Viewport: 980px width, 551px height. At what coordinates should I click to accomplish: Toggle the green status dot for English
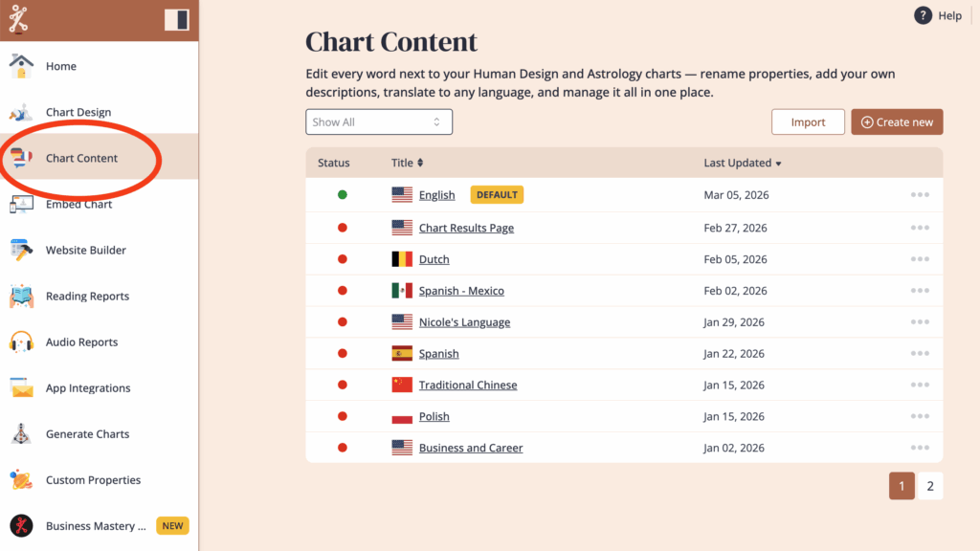343,195
